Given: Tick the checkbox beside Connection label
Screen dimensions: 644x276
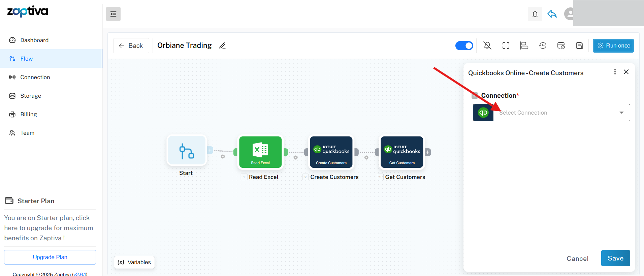Looking at the screenshot, I should click(x=475, y=96).
